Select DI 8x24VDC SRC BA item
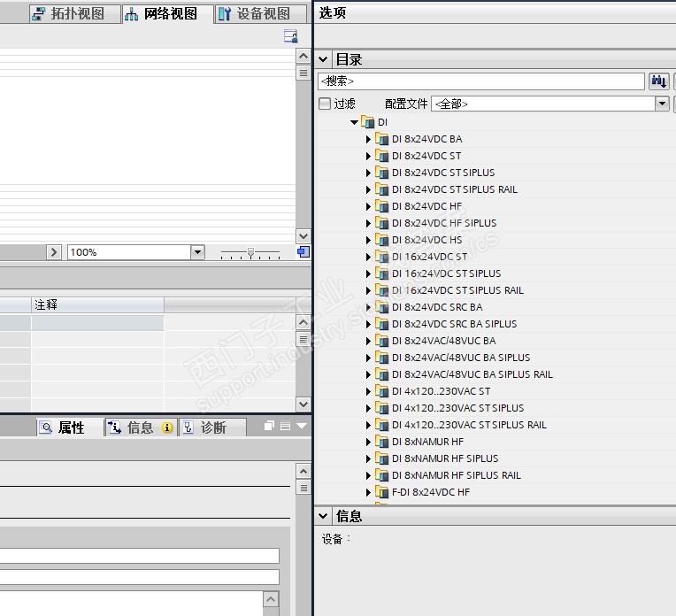 click(437, 307)
